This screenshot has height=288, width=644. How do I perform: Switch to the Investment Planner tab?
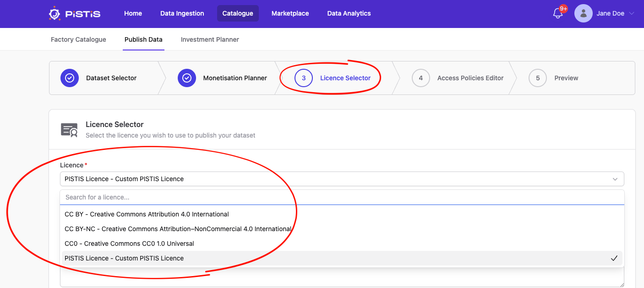[x=210, y=39]
